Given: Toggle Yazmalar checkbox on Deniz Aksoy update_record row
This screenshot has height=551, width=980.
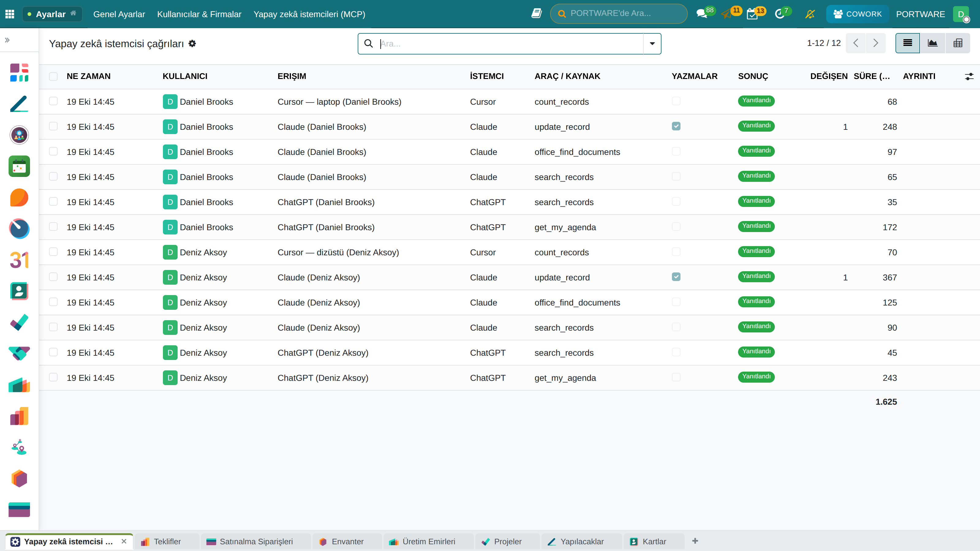Looking at the screenshot, I should tap(676, 277).
